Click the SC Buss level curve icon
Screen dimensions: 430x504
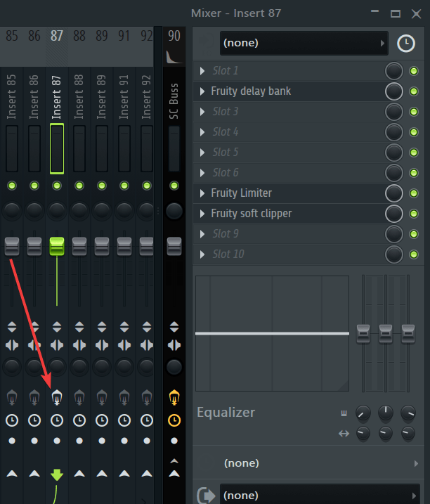pos(174,57)
